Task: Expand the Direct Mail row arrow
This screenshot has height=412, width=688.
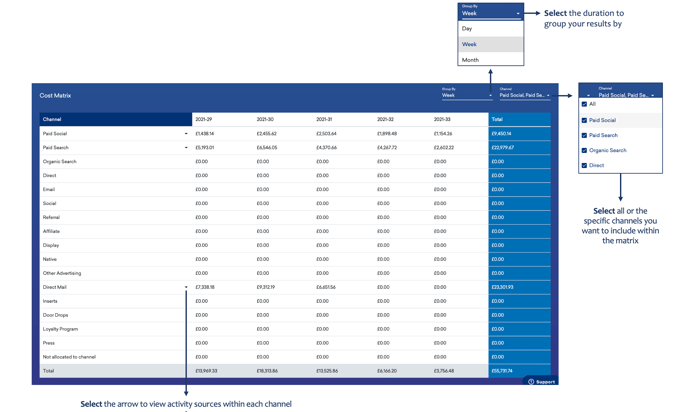Action: pos(186,288)
